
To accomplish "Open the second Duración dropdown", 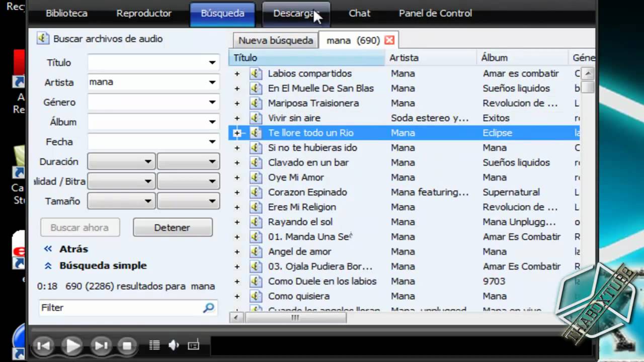I will [188, 161].
